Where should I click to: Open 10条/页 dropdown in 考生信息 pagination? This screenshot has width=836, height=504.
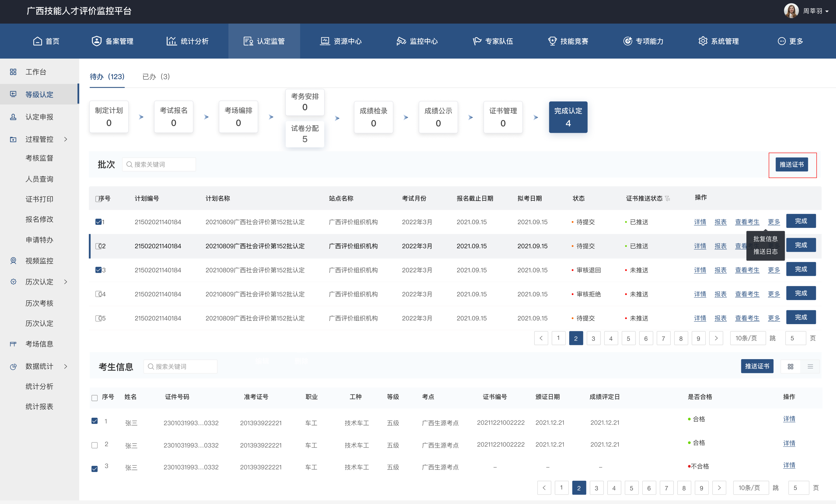click(x=751, y=488)
